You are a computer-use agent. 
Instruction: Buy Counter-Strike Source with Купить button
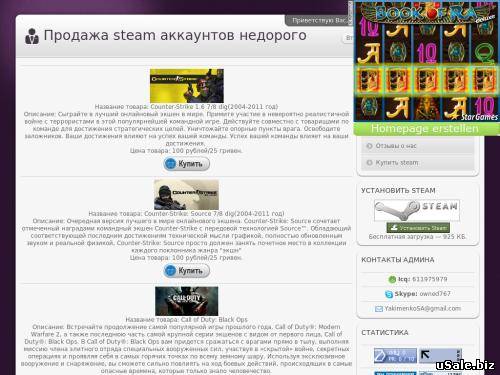point(187,271)
